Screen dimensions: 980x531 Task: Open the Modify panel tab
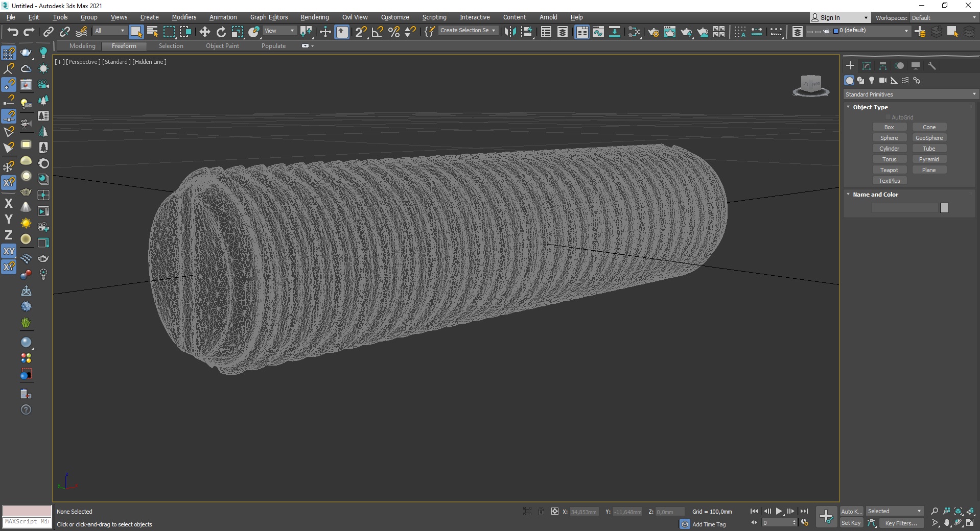[x=867, y=66]
